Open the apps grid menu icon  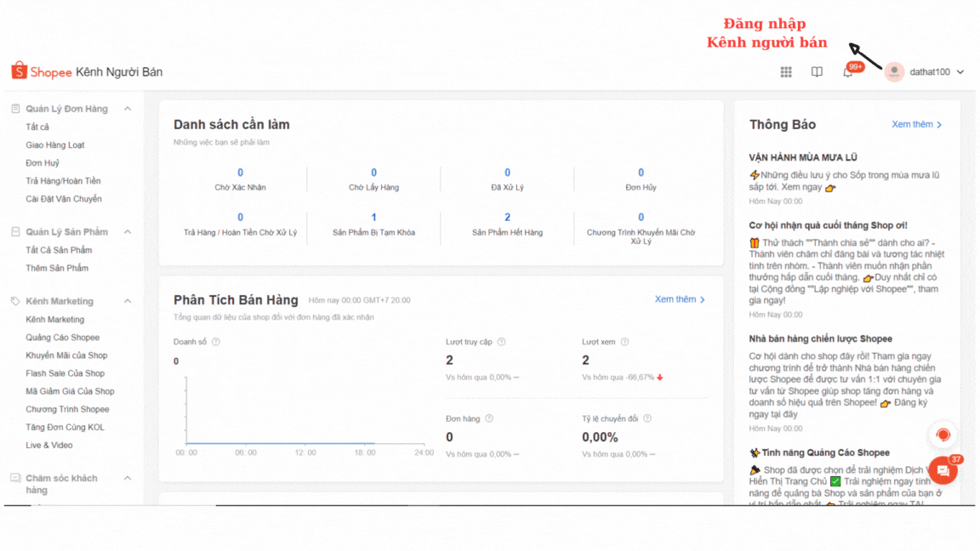(786, 71)
